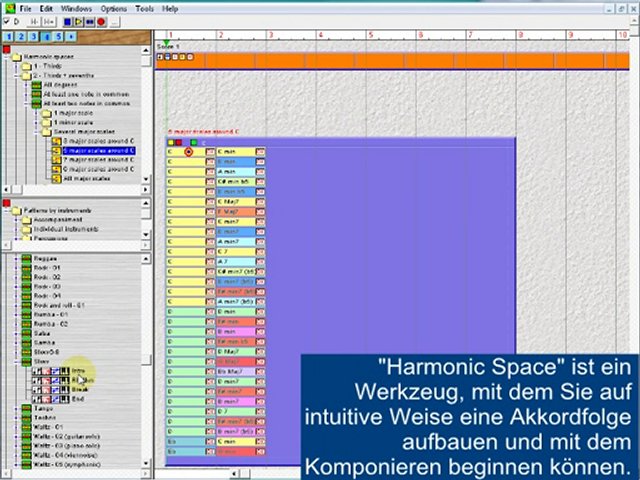
Task: Toggle the checkbox labeled D in the toolbar
Action: pyautogui.click(x=7, y=21)
